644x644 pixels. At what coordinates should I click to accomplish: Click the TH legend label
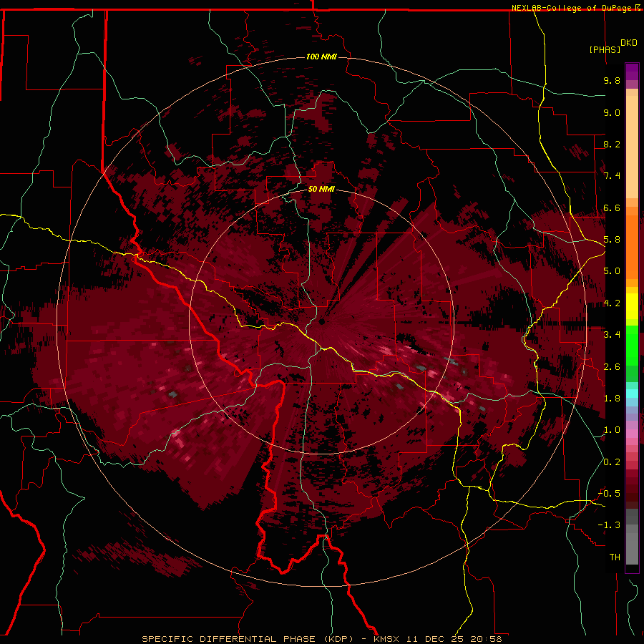tap(615, 557)
